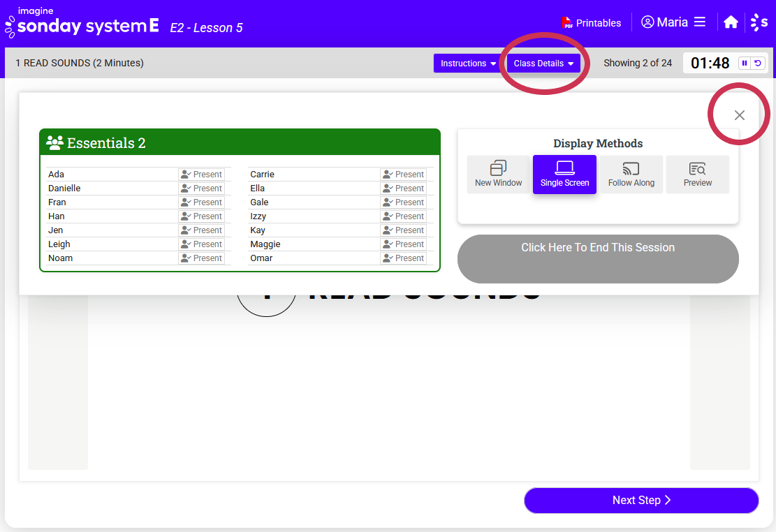Click the Sonday S logo icon
The width and height of the screenshot is (776, 532).
759,22
